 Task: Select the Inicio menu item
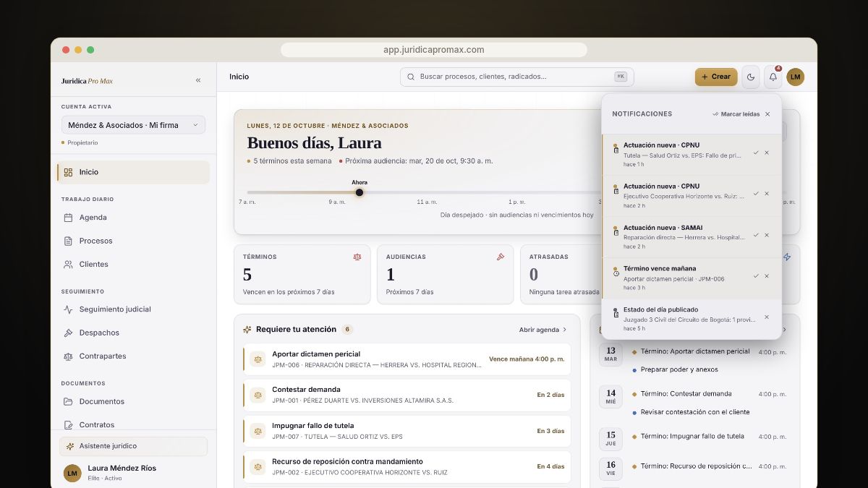[133, 172]
